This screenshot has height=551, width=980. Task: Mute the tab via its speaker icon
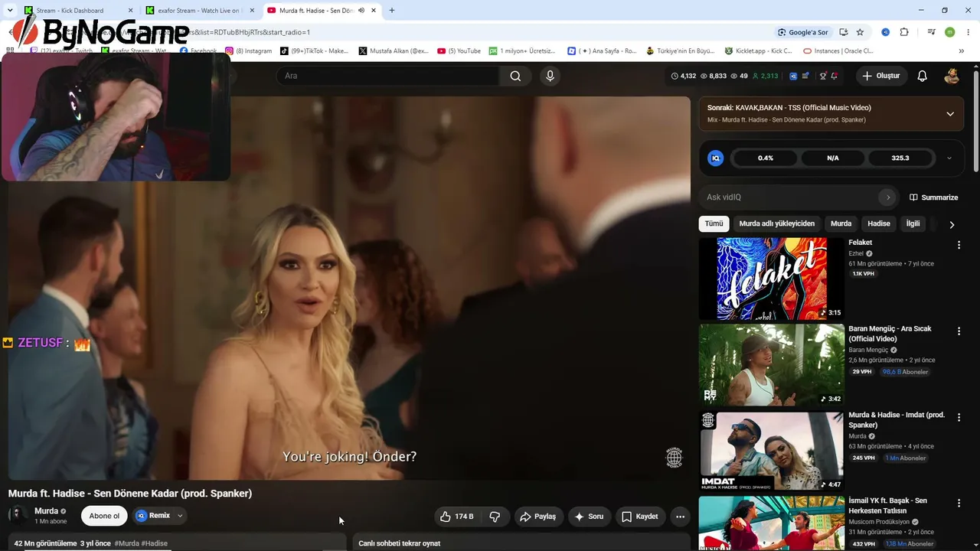[361, 11]
